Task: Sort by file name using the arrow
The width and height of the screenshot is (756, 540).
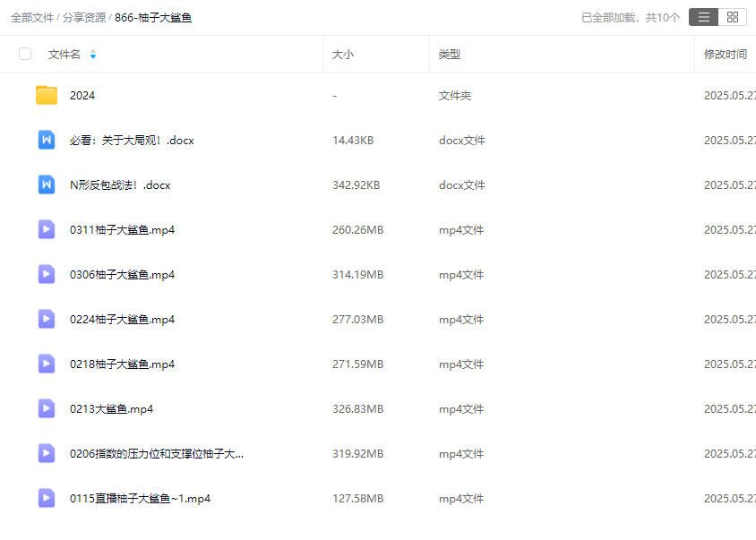Action: coord(93,54)
